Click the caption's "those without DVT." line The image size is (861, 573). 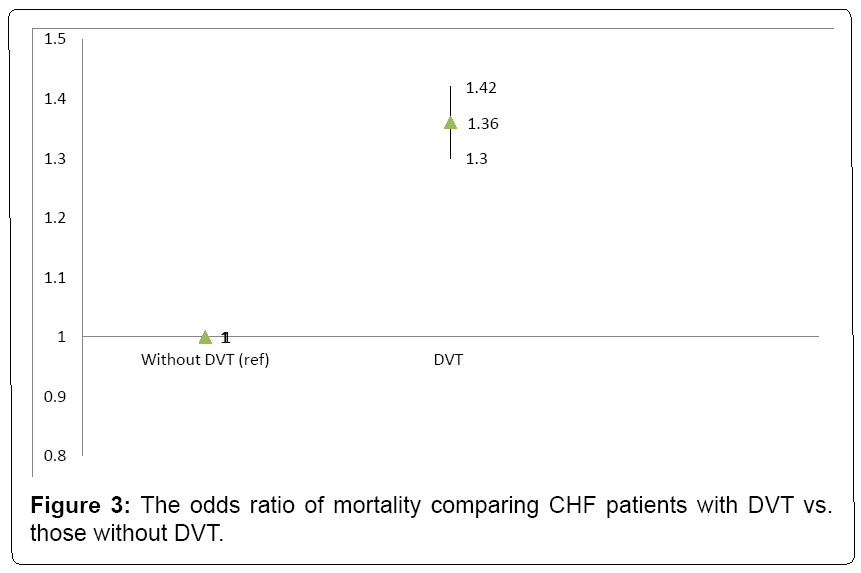127,533
